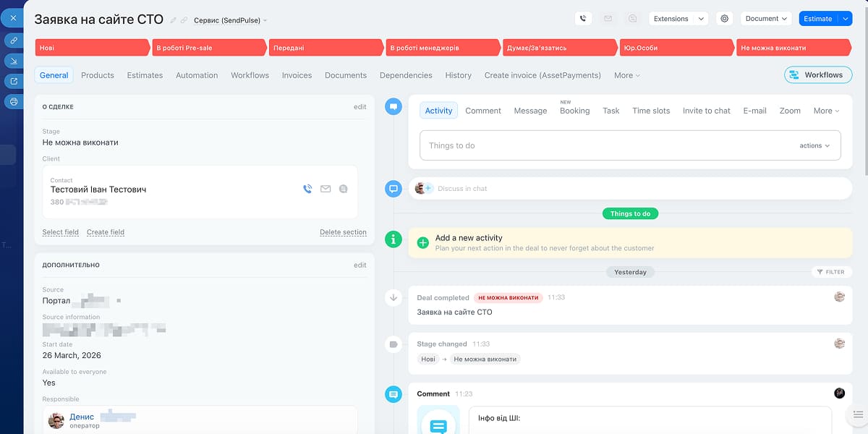868x434 pixels.
Task: Expand More in activity tabs
Action: 826,111
